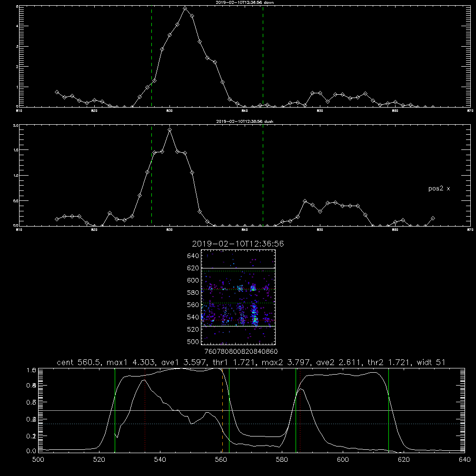
Task: Click the highest diamond marker in dawn plot
Action: click(185, 8)
